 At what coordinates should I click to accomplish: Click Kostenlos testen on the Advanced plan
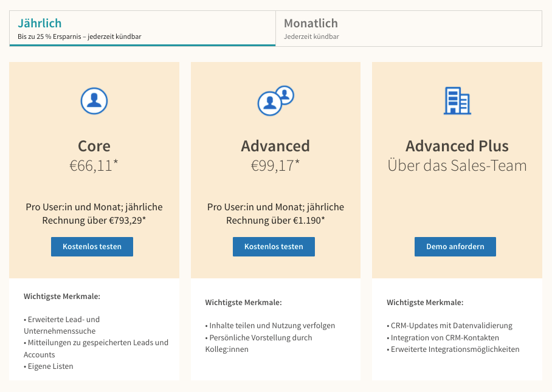tap(274, 247)
